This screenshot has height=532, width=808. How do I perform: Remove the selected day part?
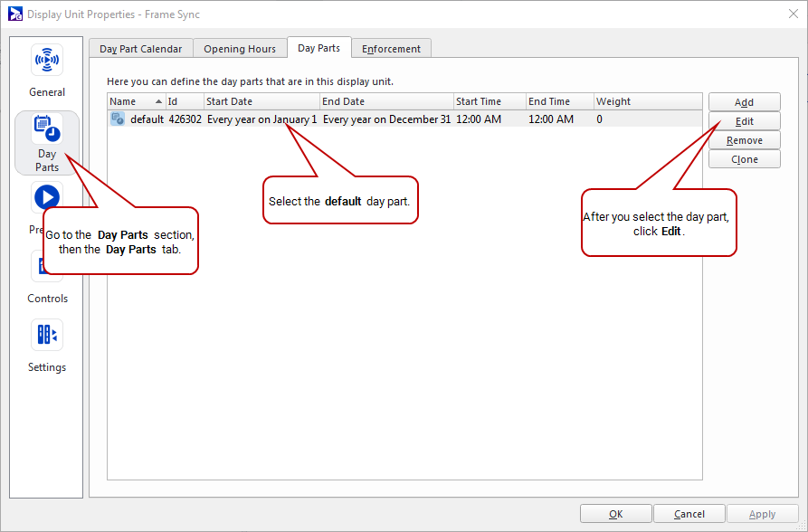click(744, 140)
